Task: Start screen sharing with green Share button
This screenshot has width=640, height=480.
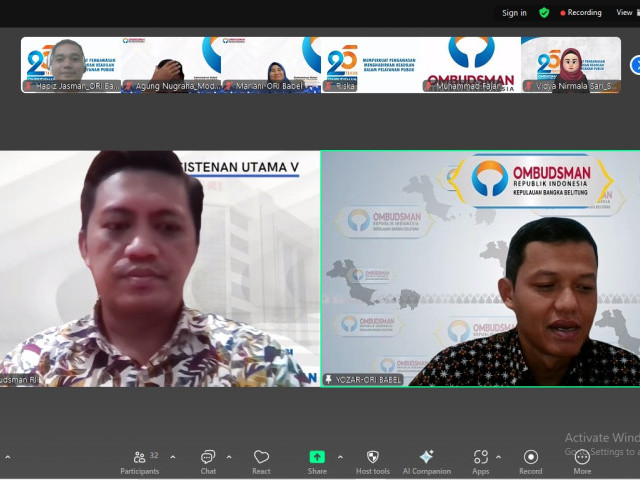Action: coord(317,460)
